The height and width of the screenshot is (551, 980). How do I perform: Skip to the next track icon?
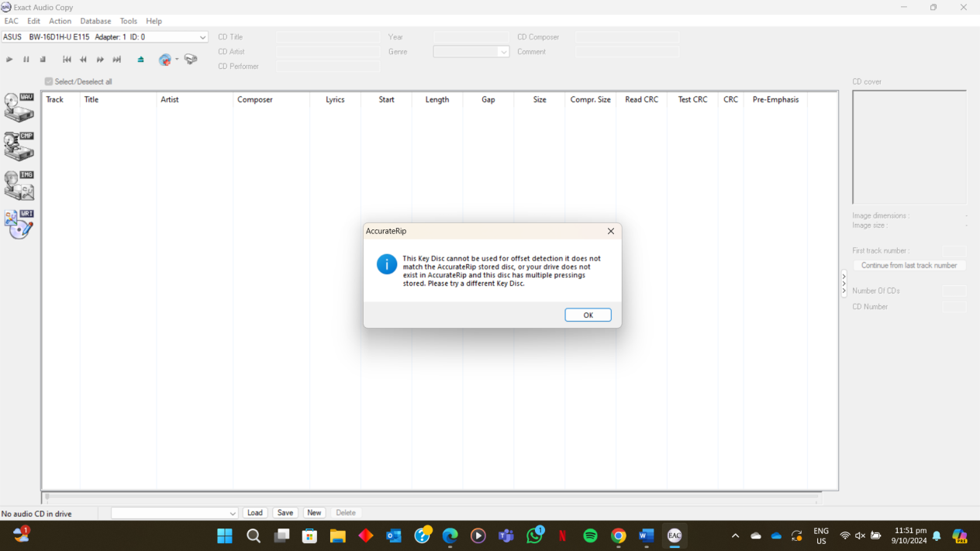tap(117, 60)
